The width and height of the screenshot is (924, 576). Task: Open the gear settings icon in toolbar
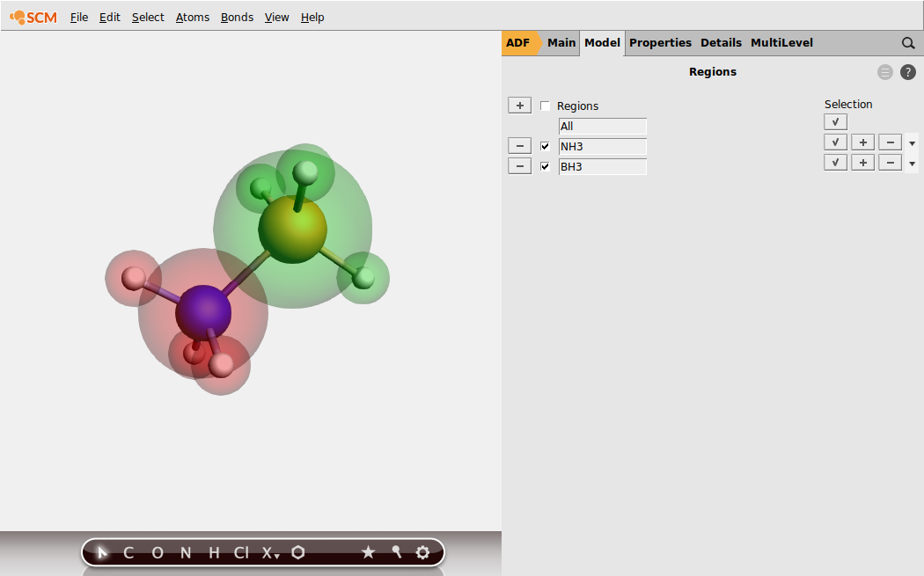pyautogui.click(x=422, y=552)
